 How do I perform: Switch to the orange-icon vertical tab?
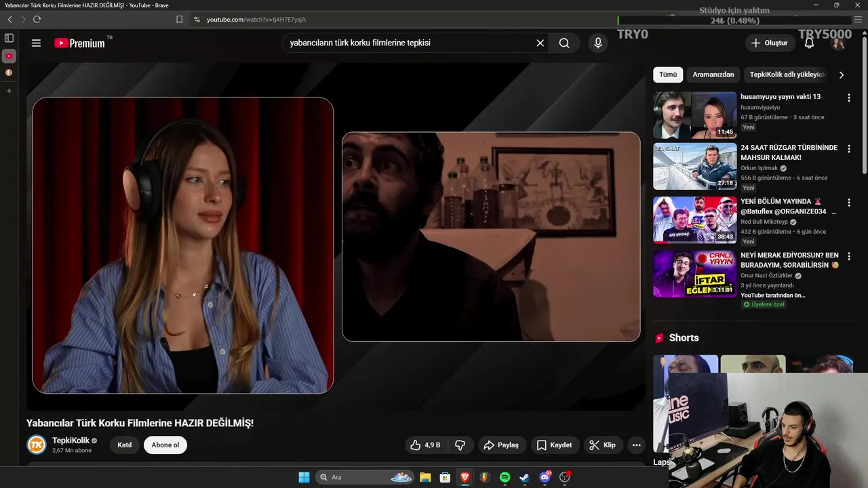(x=9, y=73)
